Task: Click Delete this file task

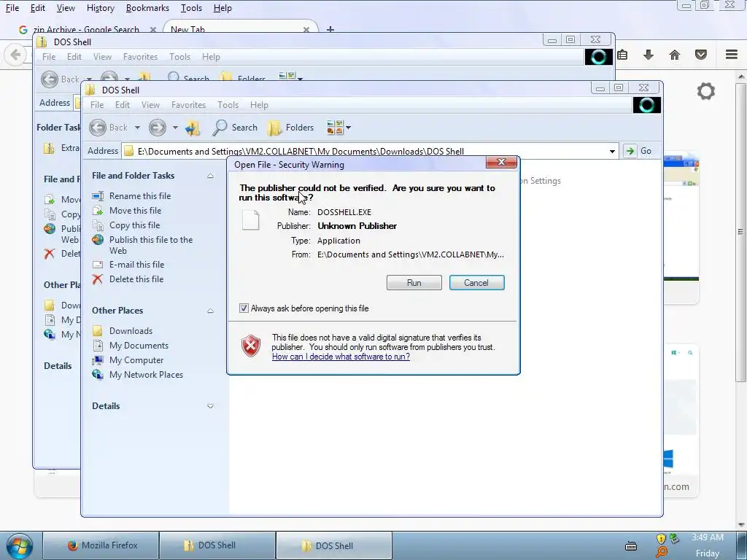Action: (x=136, y=279)
